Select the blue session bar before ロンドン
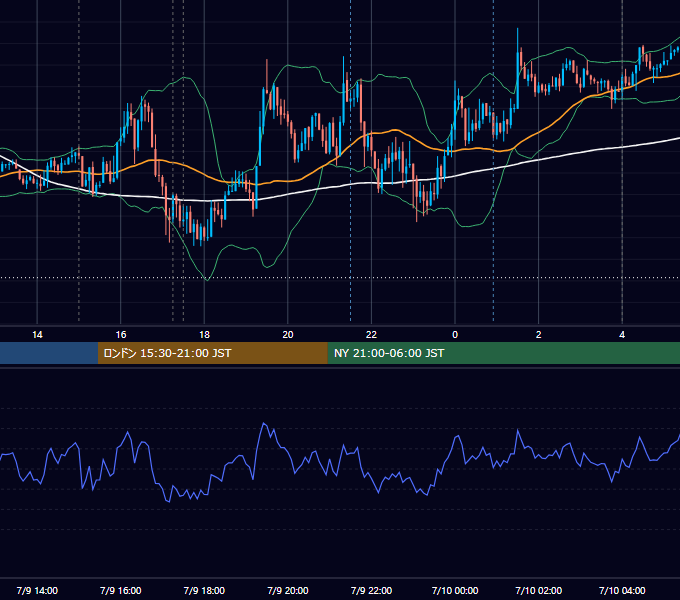 pyautogui.click(x=49, y=353)
